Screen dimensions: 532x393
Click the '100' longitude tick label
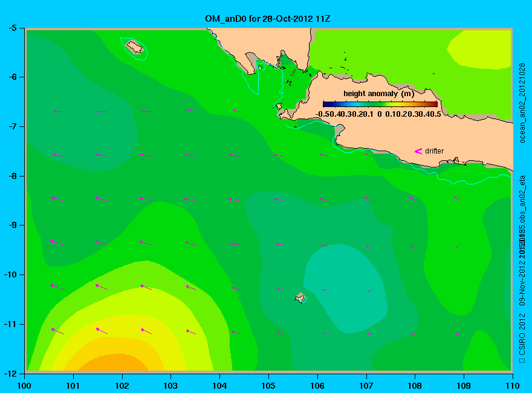[24, 386]
